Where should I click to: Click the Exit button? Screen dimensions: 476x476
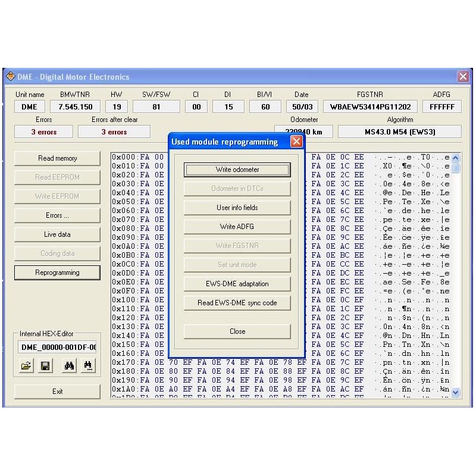coord(57,392)
